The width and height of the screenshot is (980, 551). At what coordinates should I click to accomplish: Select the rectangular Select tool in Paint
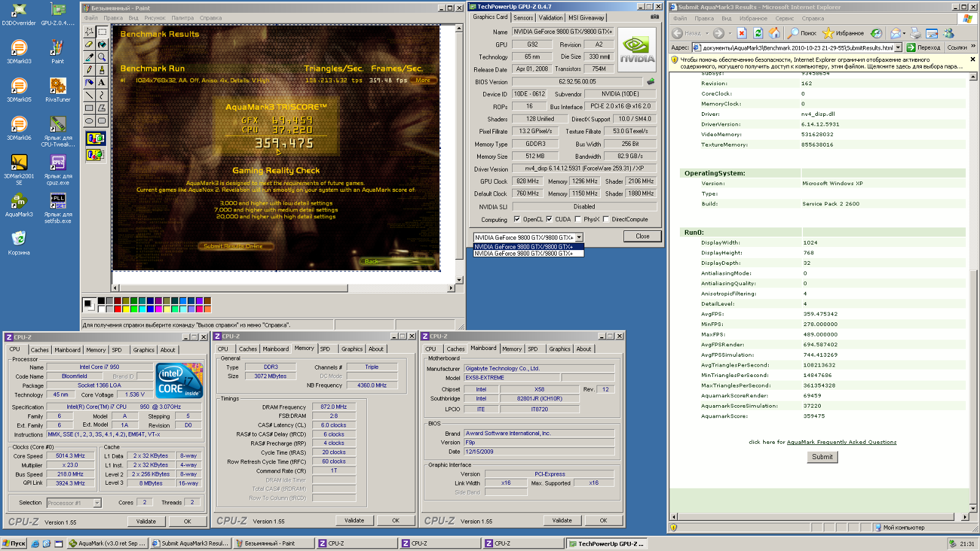coord(102,31)
